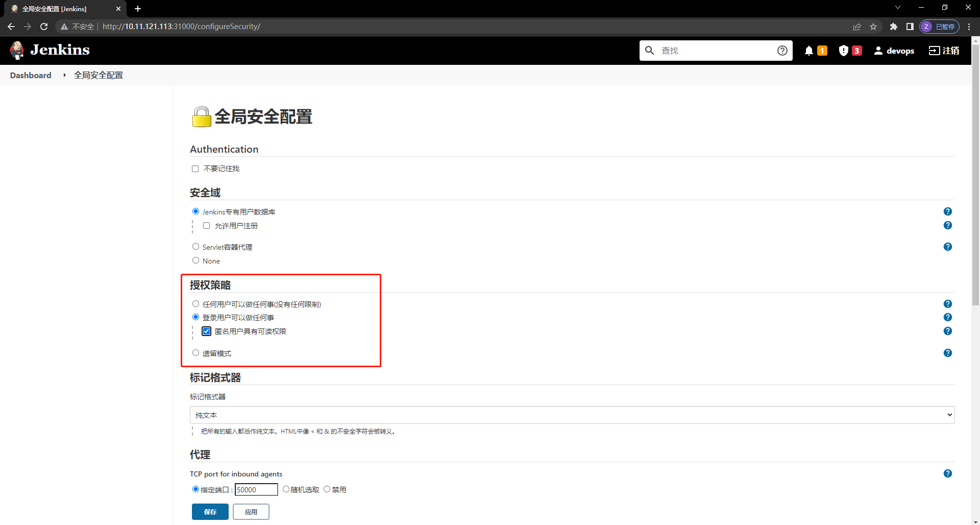Click the 全局安全配置 breadcrumb
The width and height of the screenshot is (980, 525).
pos(99,75)
